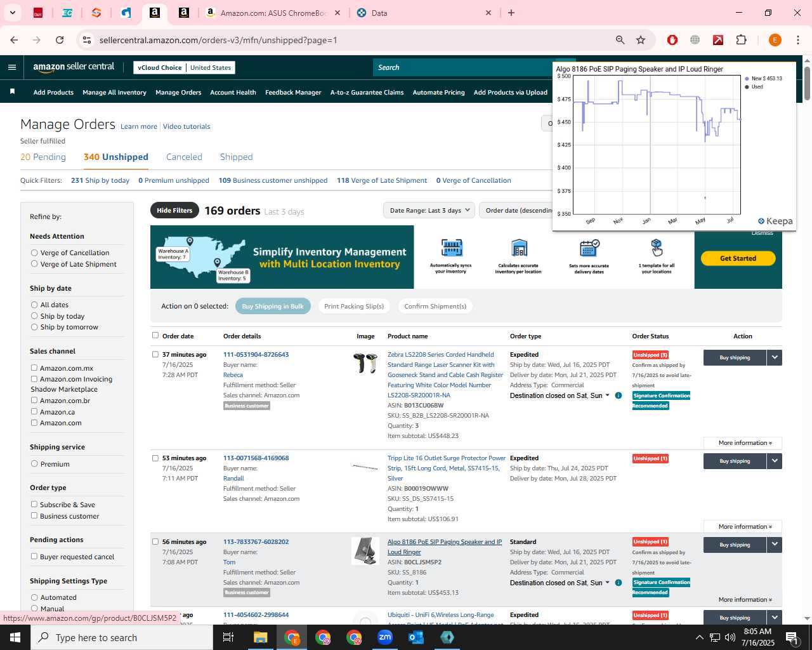Viewport: 812px width, 650px height.
Task: Open the red arrow extension icon
Action: (718, 40)
